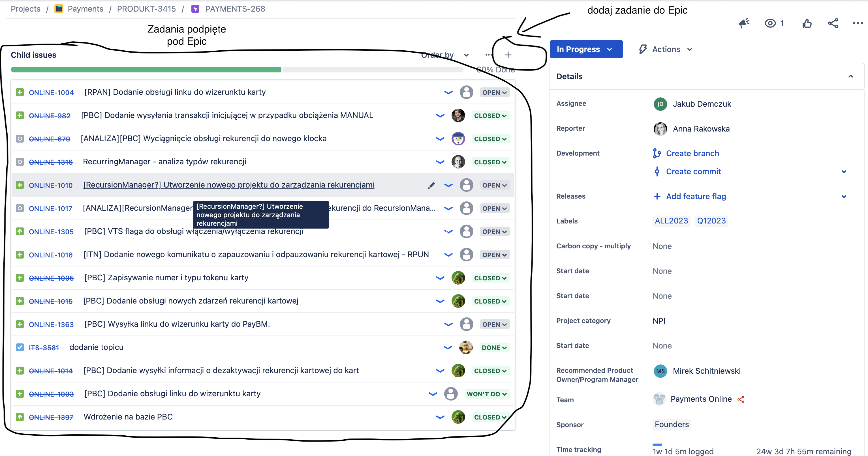Click the green child issues progress bar
This screenshot has height=456, width=868.
click(x=146, y=70)
